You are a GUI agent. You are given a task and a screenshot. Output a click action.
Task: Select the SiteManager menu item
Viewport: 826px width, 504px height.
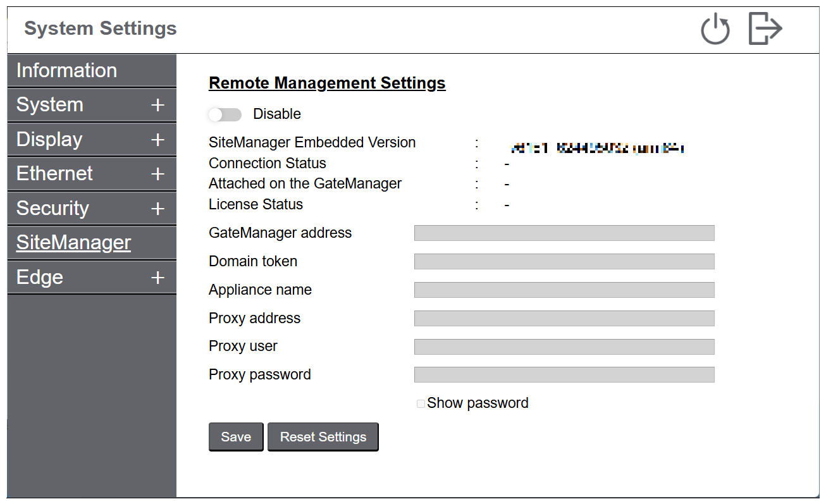tap(73, 243)
